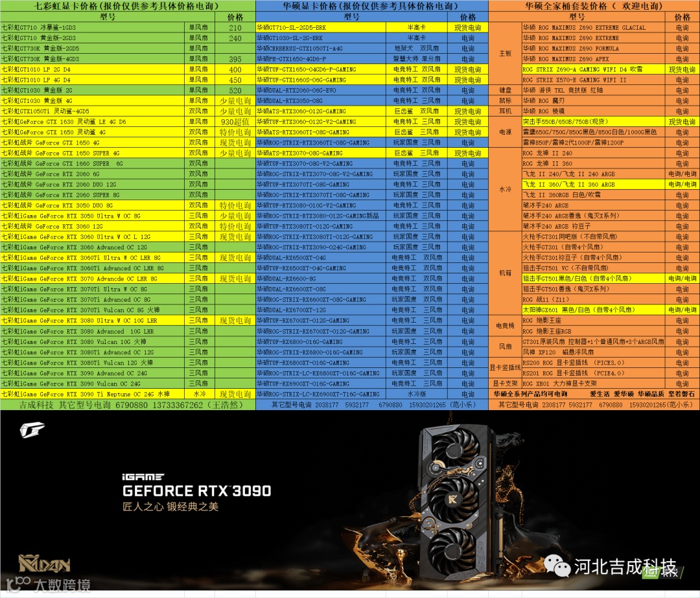Select the 华硕全家桶套装价格 orange table title
This screenshot has width=700, height=598.
pos(594,6)
